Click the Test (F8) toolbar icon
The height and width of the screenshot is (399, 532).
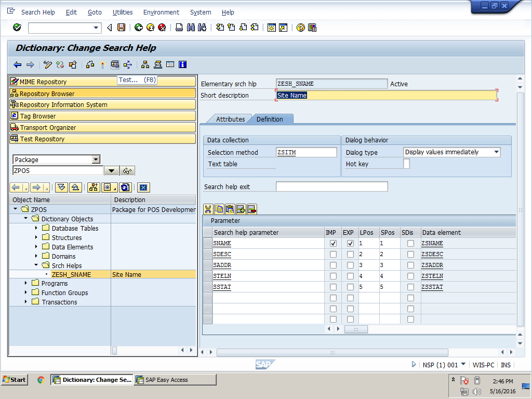pos(115,65)
